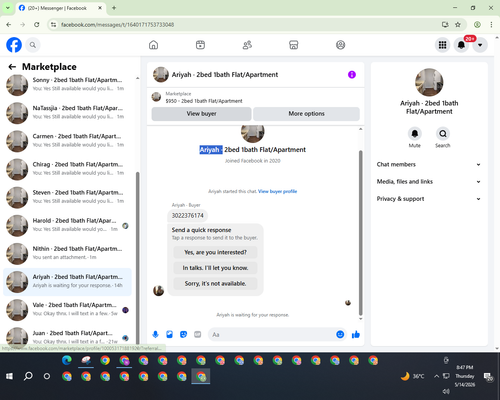The height and width of the screenshot is (400, 500).
Task: Click the large profile thumbnail in right panel
Action: (x=429, y=82)
